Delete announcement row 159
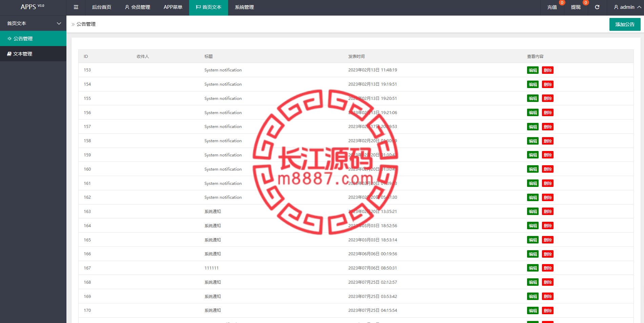 pos(548,155)
